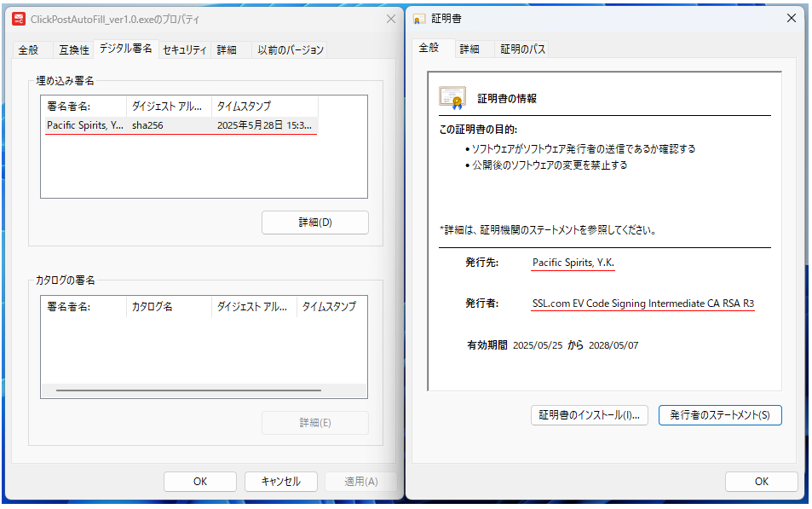
Task: Click the 発行者 label
Action: [x=481, y=304]
